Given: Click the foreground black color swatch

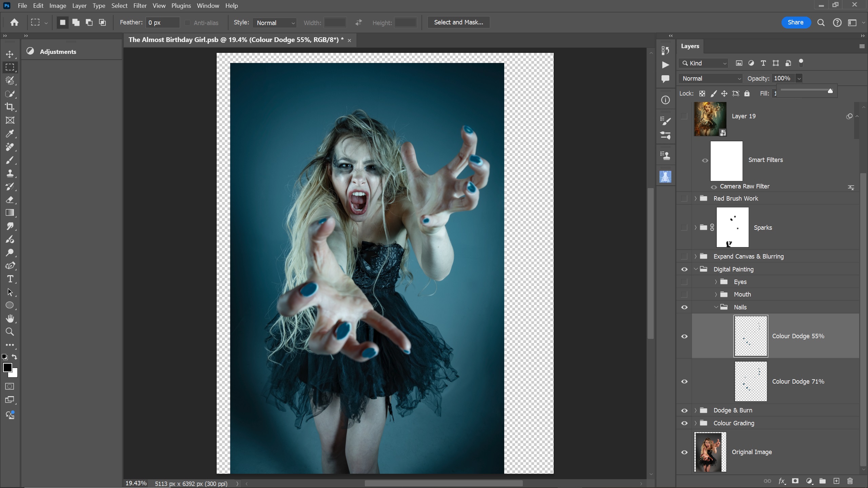Looking at the screenshot, I should [7, 367].
